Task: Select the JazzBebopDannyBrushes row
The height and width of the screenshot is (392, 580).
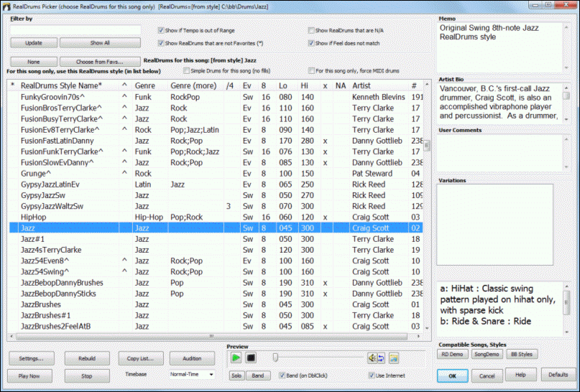Action: click(x=216, y=283)
